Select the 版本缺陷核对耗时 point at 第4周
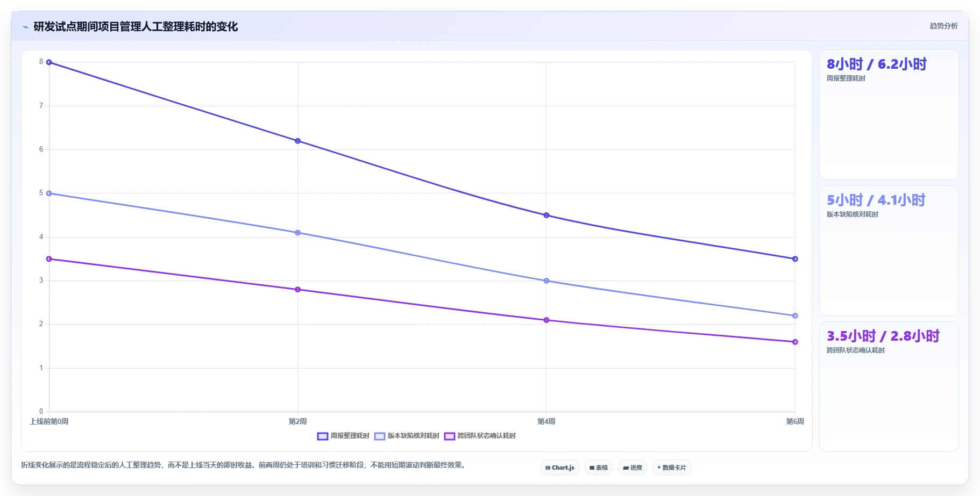The width and height of the screenshot is (980, 496). (546, 281)
